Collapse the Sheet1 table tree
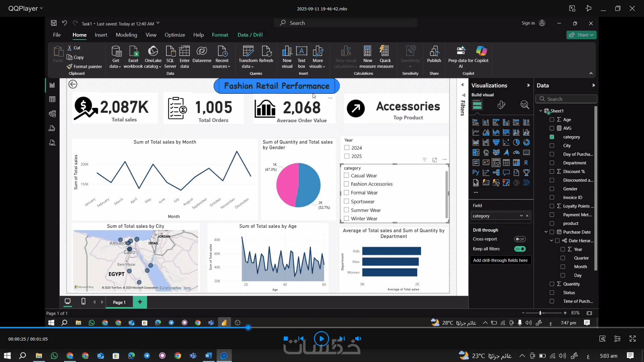The height and width of the screenshot is (362, 644). point(540,111)
